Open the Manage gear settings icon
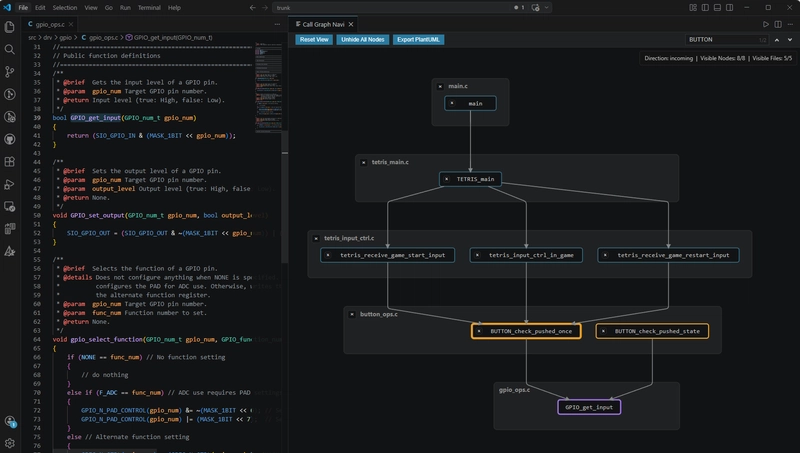Image resolution: width=800 pixels, height=453 pixels. (9, 443)
